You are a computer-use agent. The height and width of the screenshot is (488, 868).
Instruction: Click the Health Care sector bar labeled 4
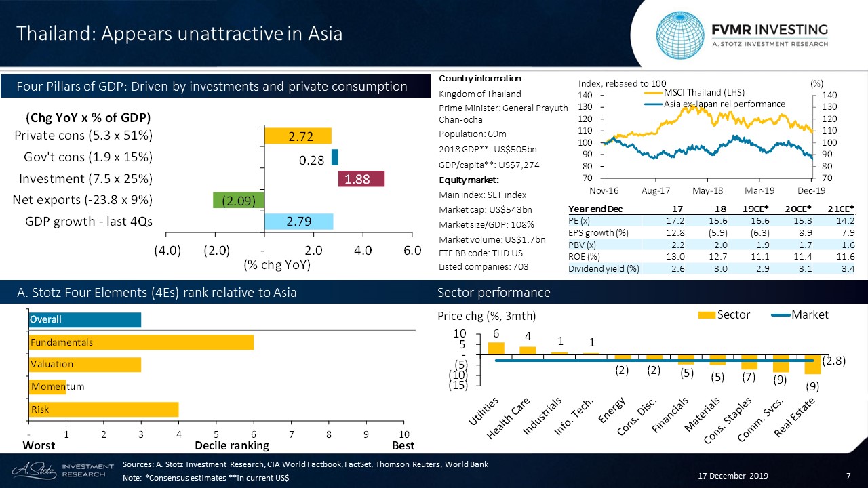pyautogui.click(x=528, y=350)
